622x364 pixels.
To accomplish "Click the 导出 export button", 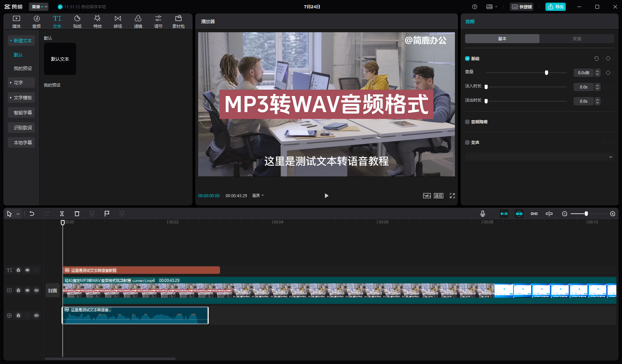I will [x=556, y=7].
